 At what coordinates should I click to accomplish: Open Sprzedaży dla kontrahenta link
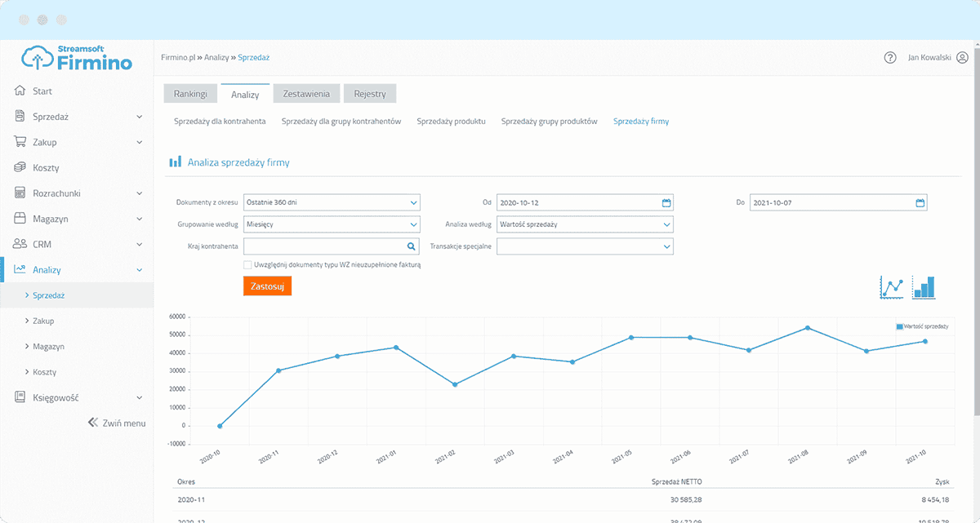[220, 121]
